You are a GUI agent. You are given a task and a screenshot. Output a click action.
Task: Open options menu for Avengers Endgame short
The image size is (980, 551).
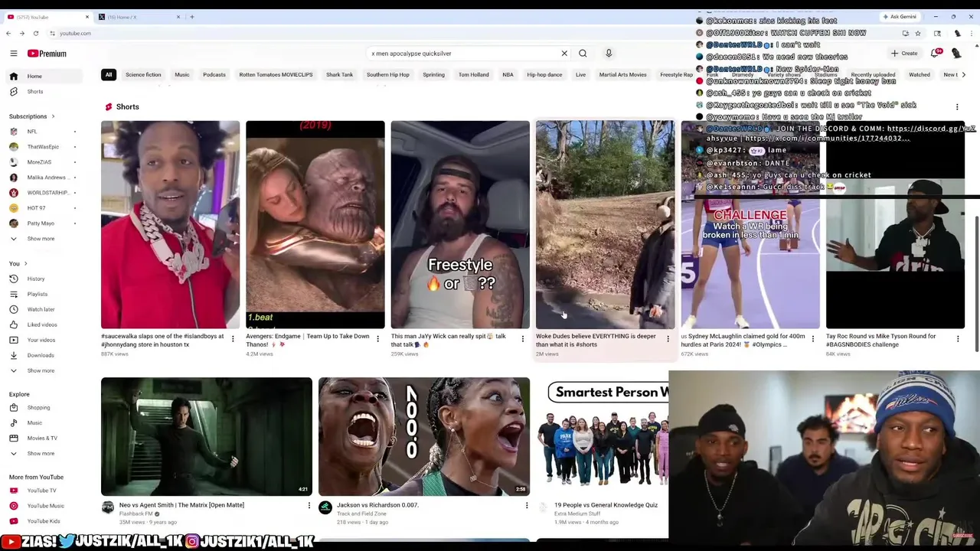pos(377,338)
